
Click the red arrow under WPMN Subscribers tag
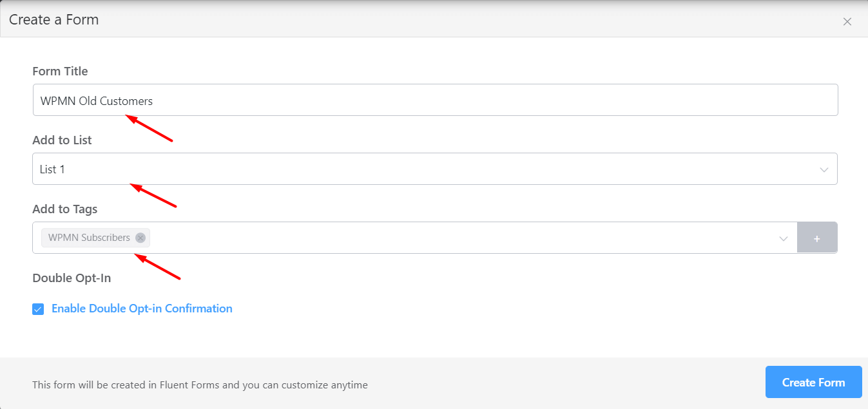(x=157, y=267)
